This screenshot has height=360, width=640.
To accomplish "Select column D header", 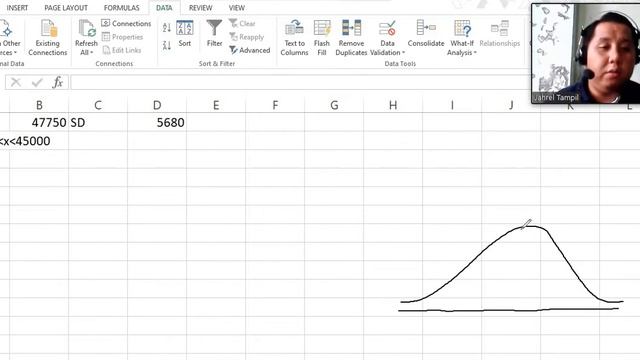I will [157, 105].
